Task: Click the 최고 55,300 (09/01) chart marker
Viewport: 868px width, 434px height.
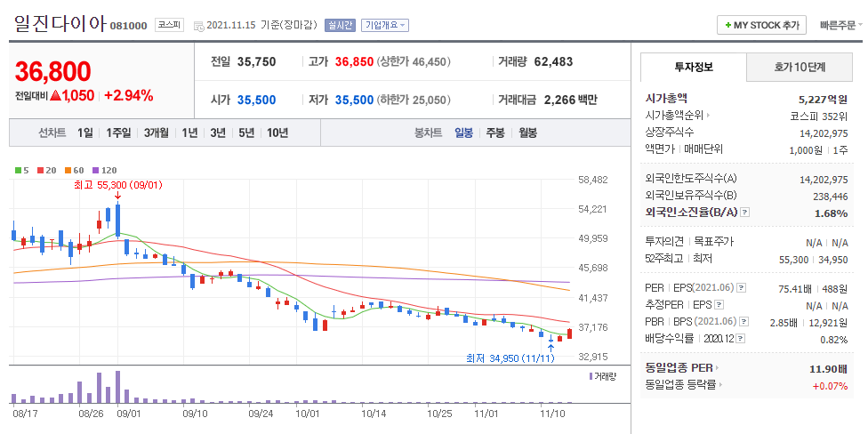Action: 118,186
